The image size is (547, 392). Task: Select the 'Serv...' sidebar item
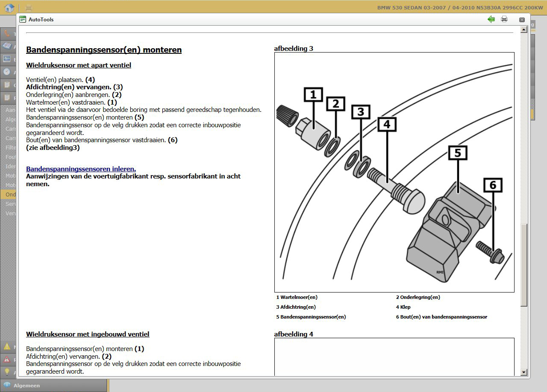click(x=10, y=204)
